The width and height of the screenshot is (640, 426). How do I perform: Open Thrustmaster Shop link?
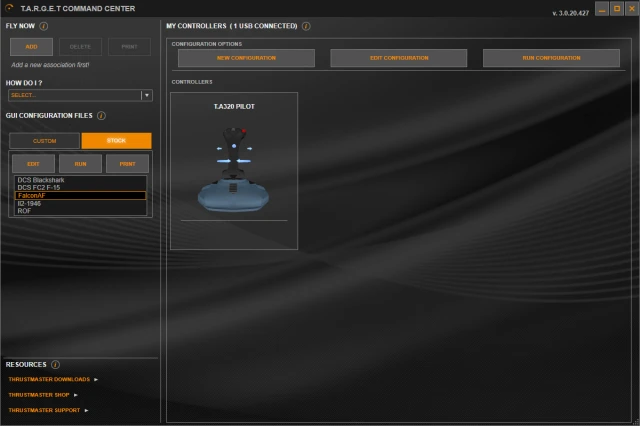39,395
